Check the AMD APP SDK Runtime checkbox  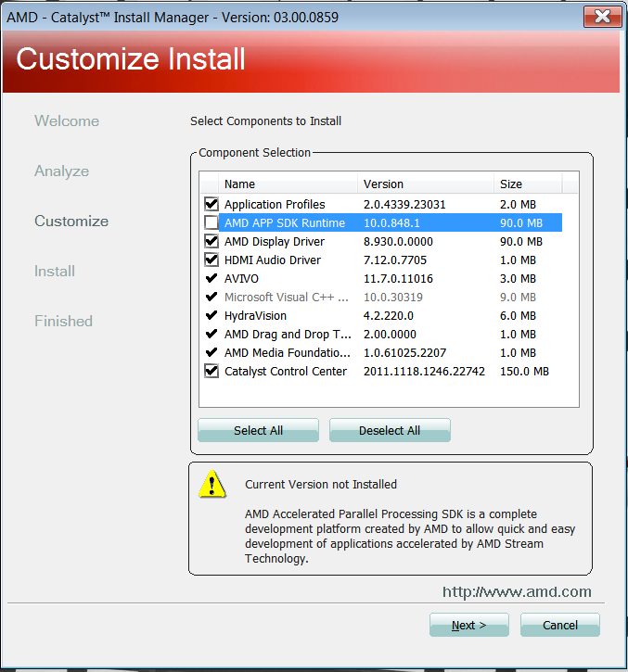pos(211,222)
